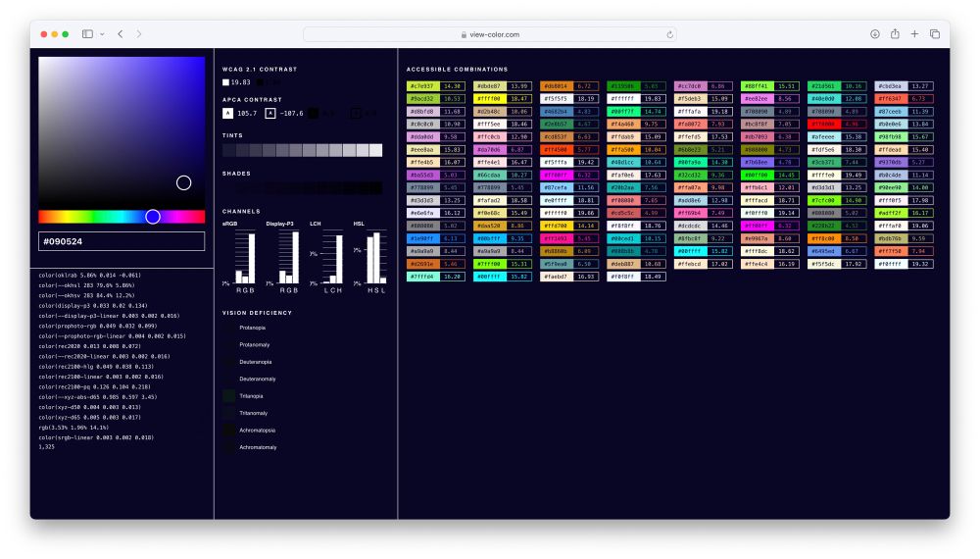Click the 'rgb(3.53% 1.96% 14.1%)' value
This screenshot has height=559, width=980.
(73, 427)
